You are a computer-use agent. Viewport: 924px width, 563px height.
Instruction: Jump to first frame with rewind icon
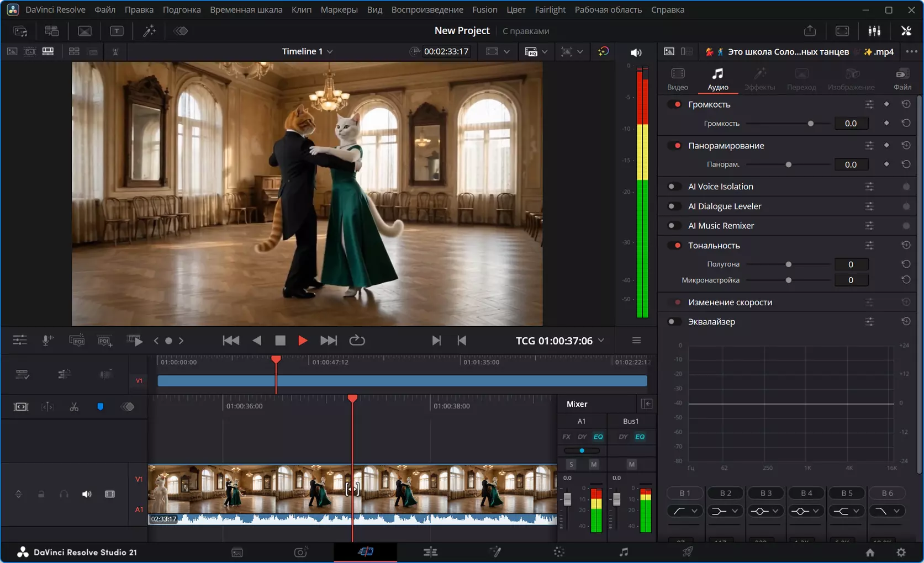(x=231, y=341)
